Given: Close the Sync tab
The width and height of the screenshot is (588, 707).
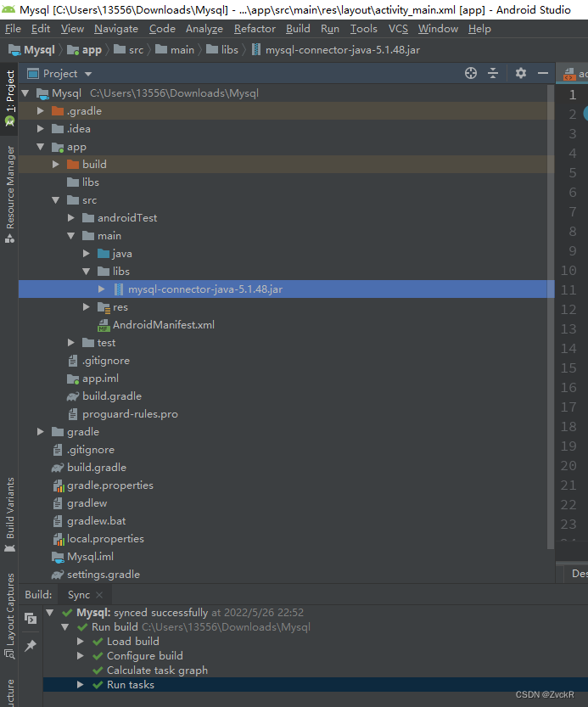Looking at the screenshot, I should coord(99,595).
